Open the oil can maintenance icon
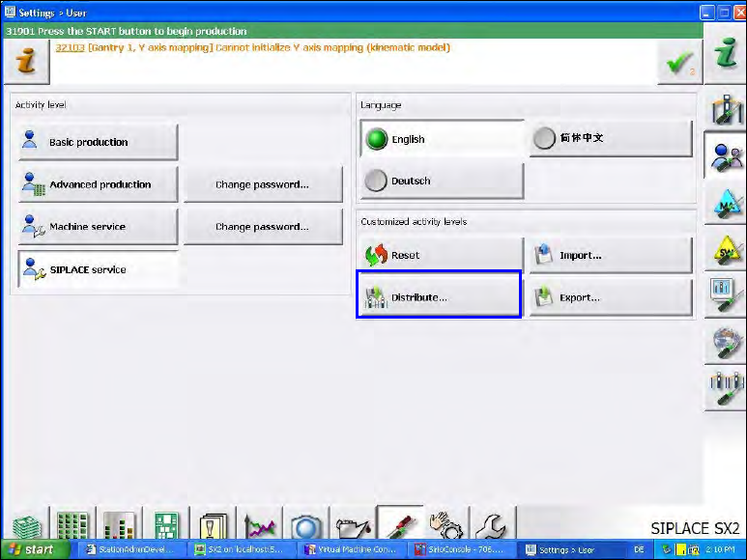This screenshot has width=747, height=560. [x=353, y=524]
